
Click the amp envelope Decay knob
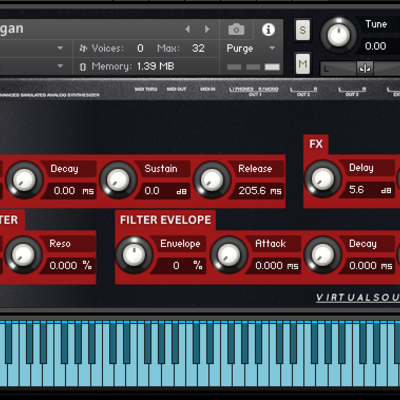pyautogui.click(x=24, y=180)
